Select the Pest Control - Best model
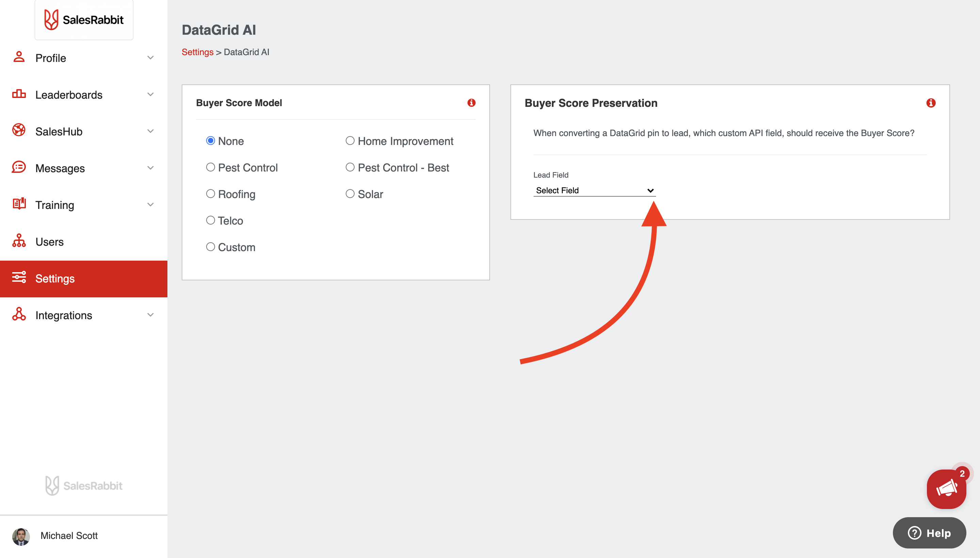 pyautogui.click(x=350, y=167)
